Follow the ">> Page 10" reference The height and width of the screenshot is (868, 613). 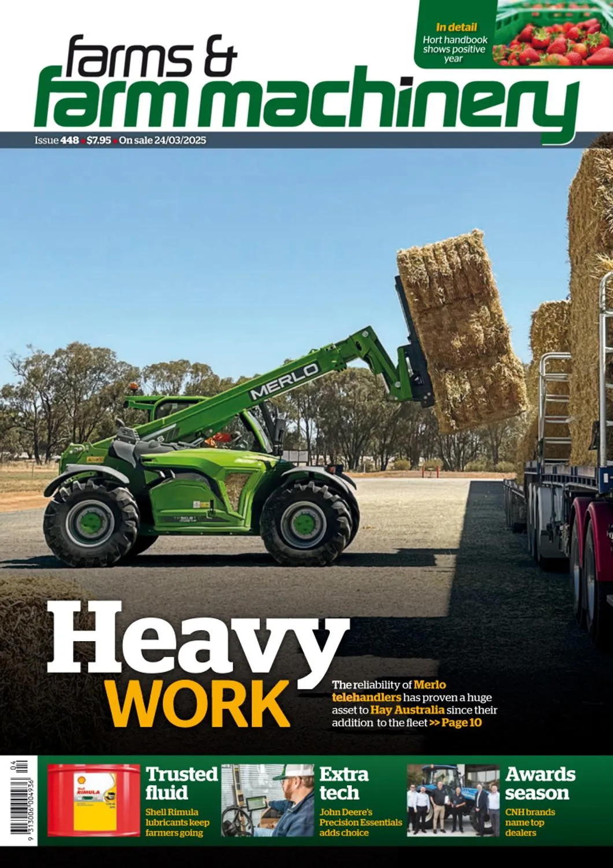tap(455, 723)
